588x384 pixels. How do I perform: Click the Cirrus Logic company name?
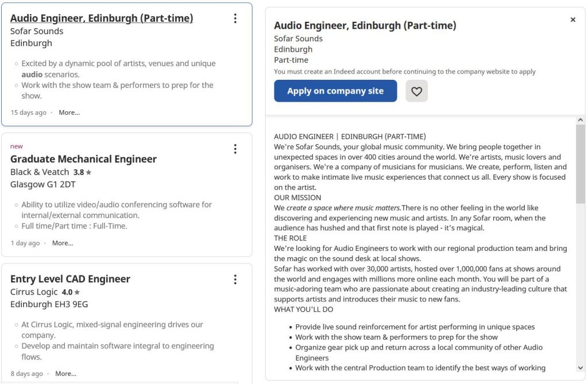click(x=34, y=292)
